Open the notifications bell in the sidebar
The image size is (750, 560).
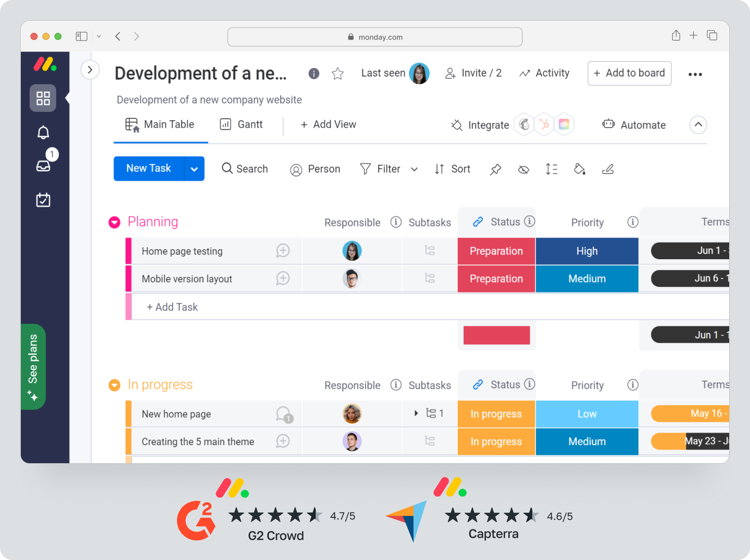tap(44, 132)
